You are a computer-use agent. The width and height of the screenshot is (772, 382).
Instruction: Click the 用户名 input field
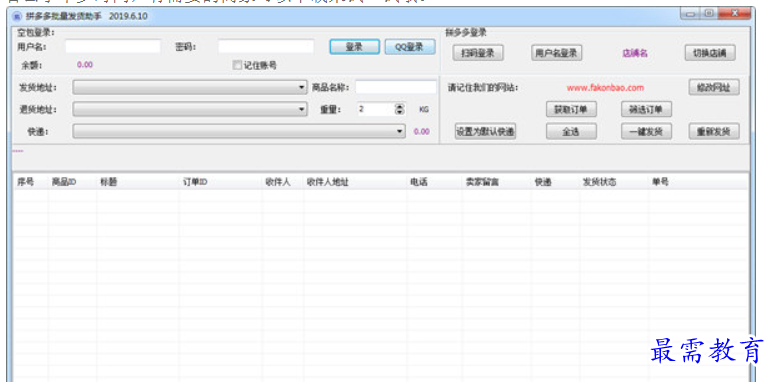pos(113,47)
